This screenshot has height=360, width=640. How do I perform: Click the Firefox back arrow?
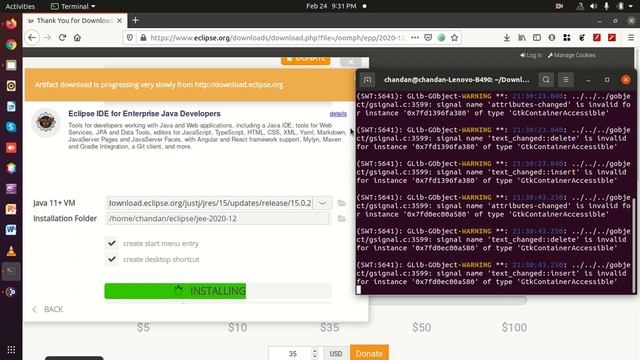coord(32,38)
